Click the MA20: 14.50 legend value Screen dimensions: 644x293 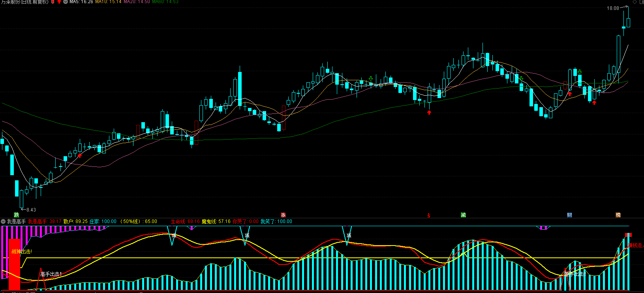point(137,2)
